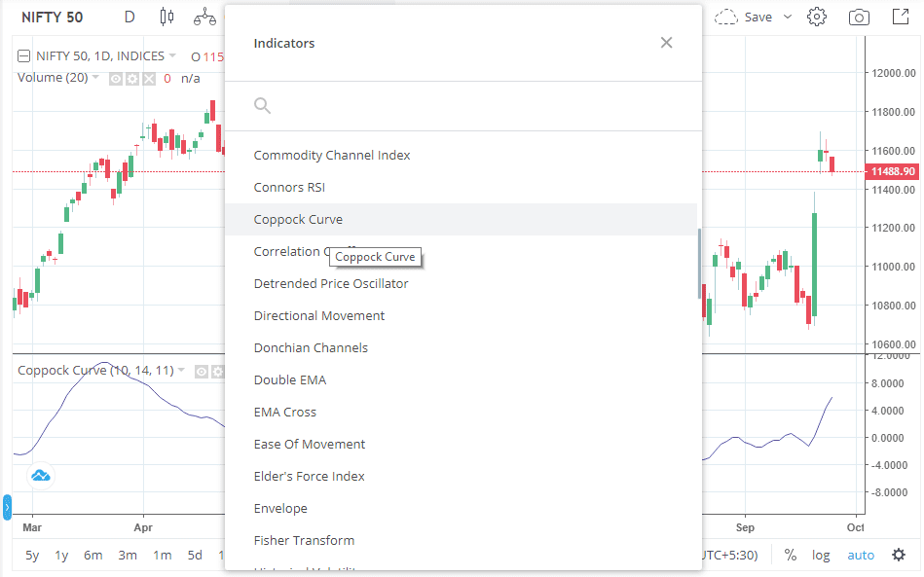Select Detrended Price Oscillator indicator
Screen dimensions: 924x577
[461, 284]
